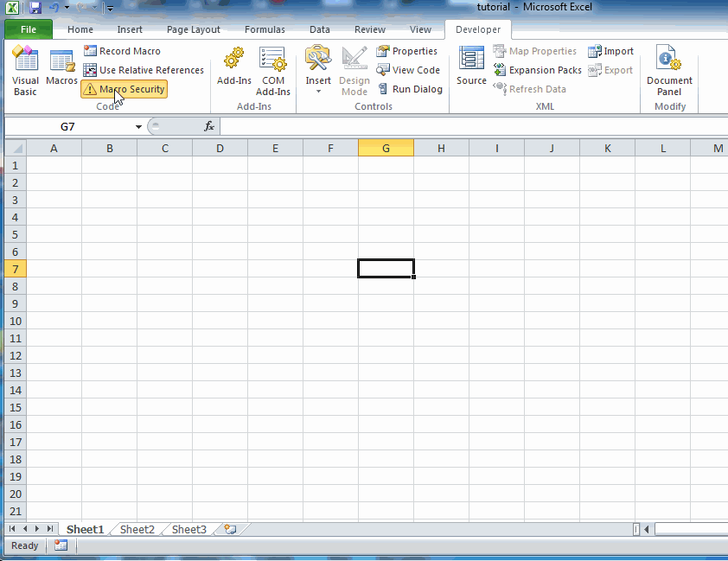Open the XML Source pane
The height and width of the screenshot is (561, 728).
click(471, 66)
